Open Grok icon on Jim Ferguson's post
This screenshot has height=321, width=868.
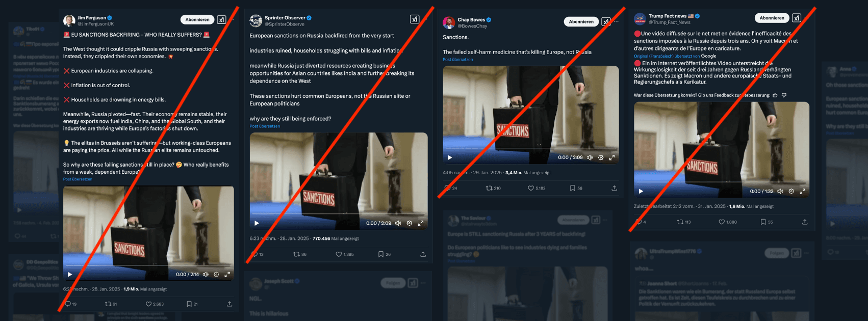coord(221,20)
